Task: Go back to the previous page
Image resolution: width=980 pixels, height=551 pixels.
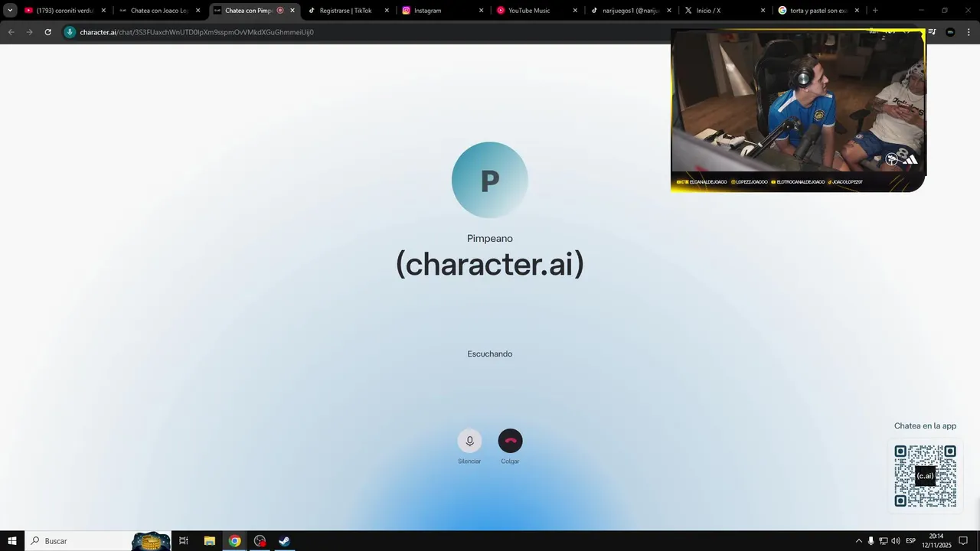Action: [11, 32]
